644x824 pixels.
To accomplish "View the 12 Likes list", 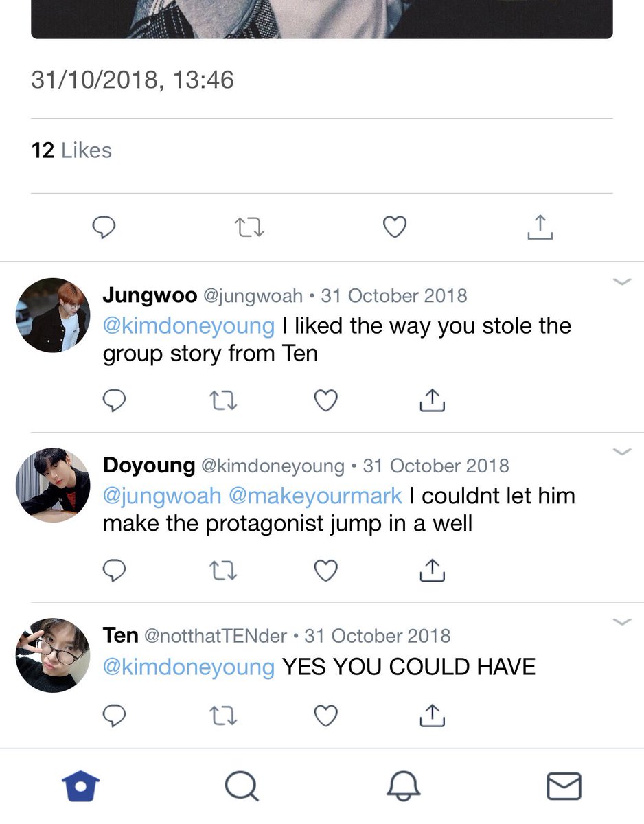I will pos(71,150).
